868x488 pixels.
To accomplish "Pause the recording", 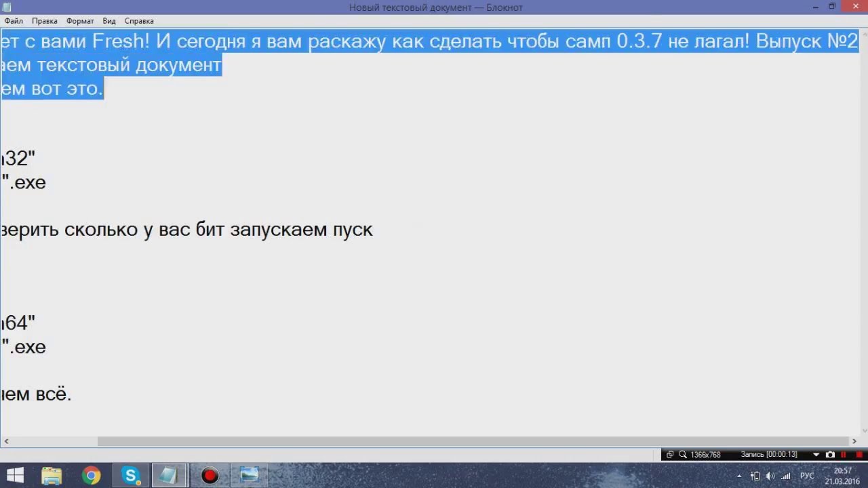I will [x=844, y=455].
